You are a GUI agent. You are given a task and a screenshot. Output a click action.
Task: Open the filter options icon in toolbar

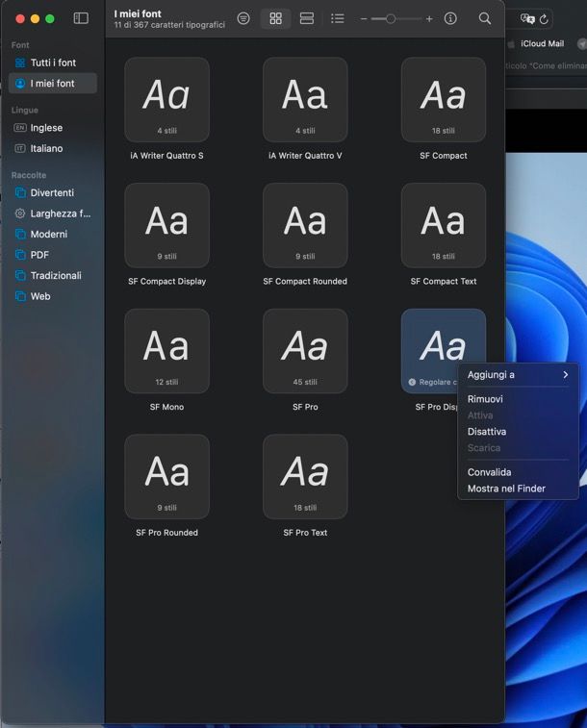[x=243, y=18]
